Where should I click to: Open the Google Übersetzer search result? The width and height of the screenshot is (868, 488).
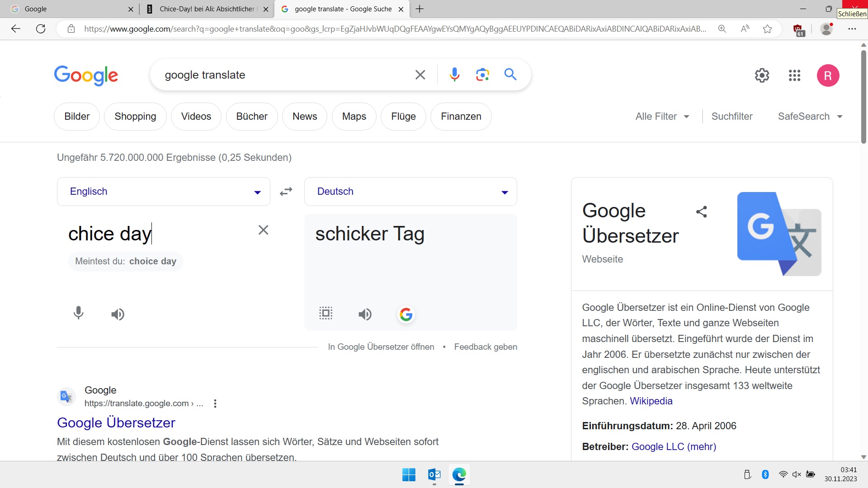116,423
